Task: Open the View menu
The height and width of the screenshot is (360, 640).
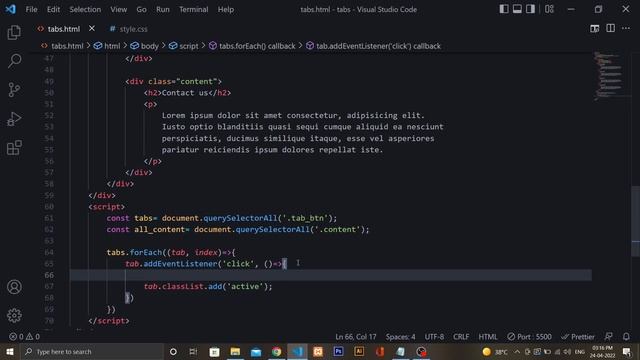Action: (x=118, y=9)
